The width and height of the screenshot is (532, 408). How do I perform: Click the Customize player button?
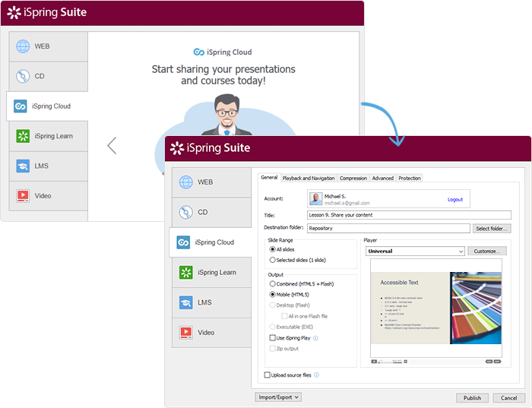click(487, 251)
